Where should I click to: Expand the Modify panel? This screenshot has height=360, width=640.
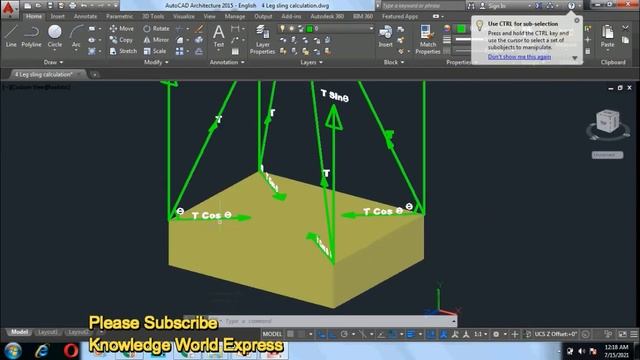click(156, 62)
